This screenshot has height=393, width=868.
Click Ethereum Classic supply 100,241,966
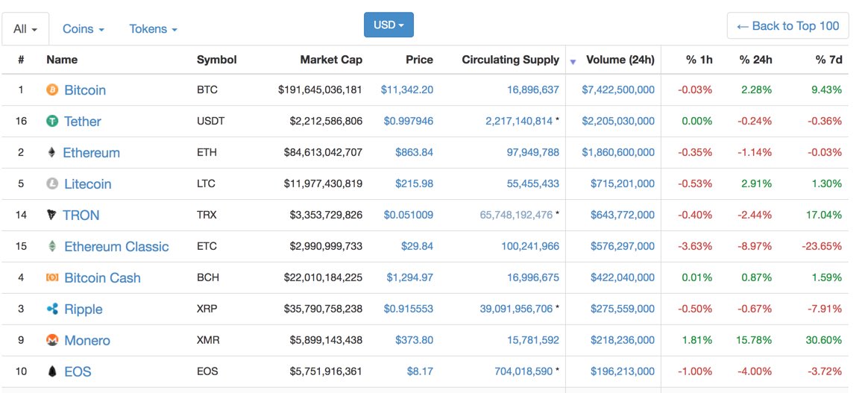point(529,246)
